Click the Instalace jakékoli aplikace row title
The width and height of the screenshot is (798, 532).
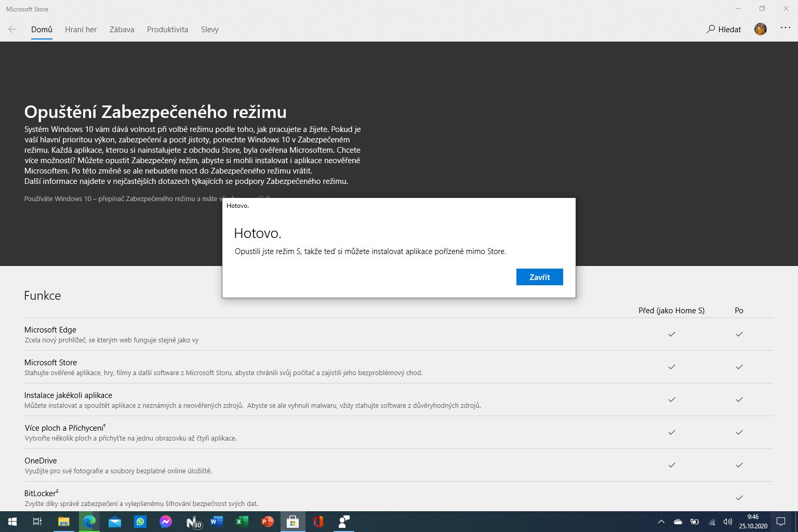pos(69,395)
